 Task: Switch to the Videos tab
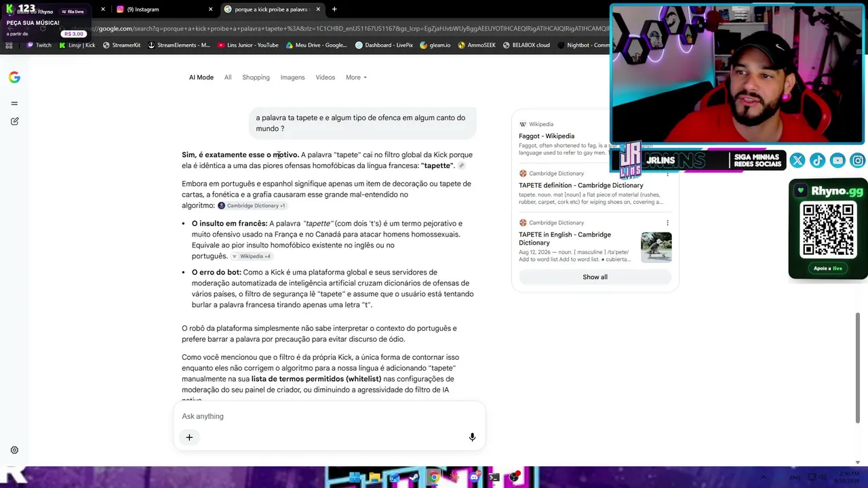[x=325, y=77]
